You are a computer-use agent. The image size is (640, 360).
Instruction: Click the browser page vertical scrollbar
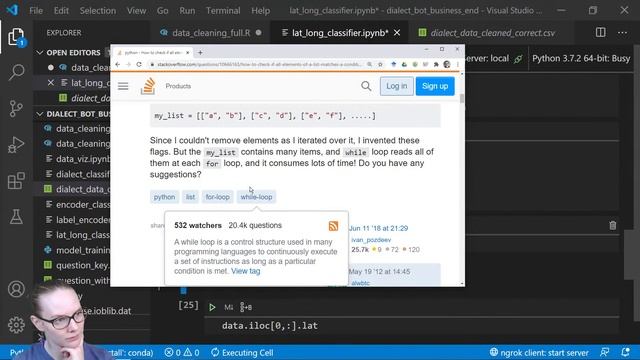462,98
